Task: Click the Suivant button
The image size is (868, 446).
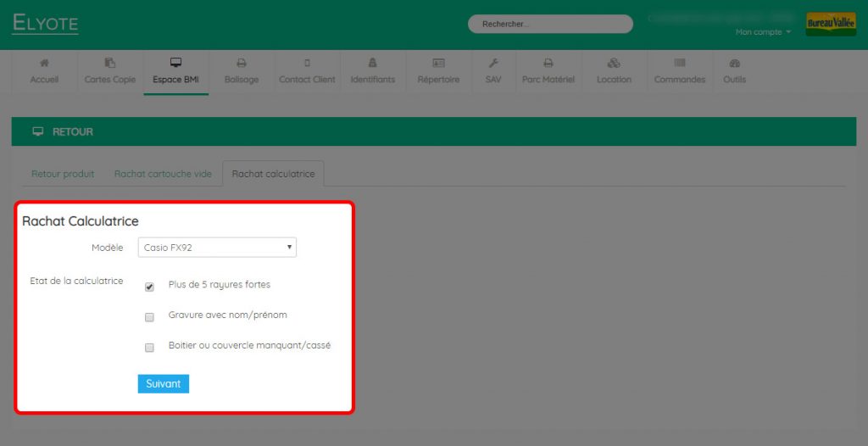Action: (164, 384)
